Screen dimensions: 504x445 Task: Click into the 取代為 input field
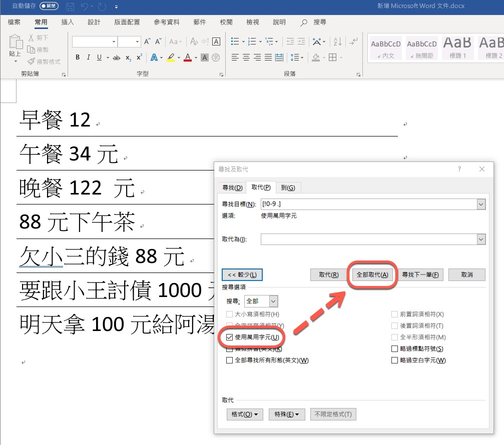368,239
